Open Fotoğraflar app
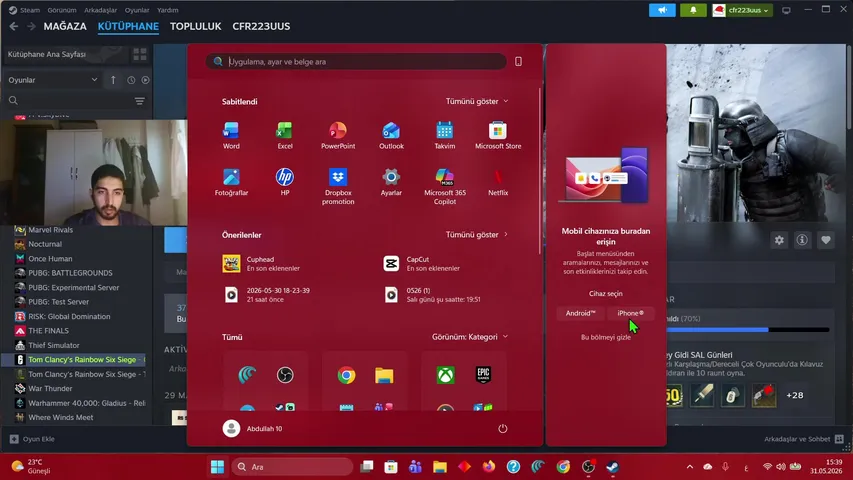853x480 pixels. (231, 182)
